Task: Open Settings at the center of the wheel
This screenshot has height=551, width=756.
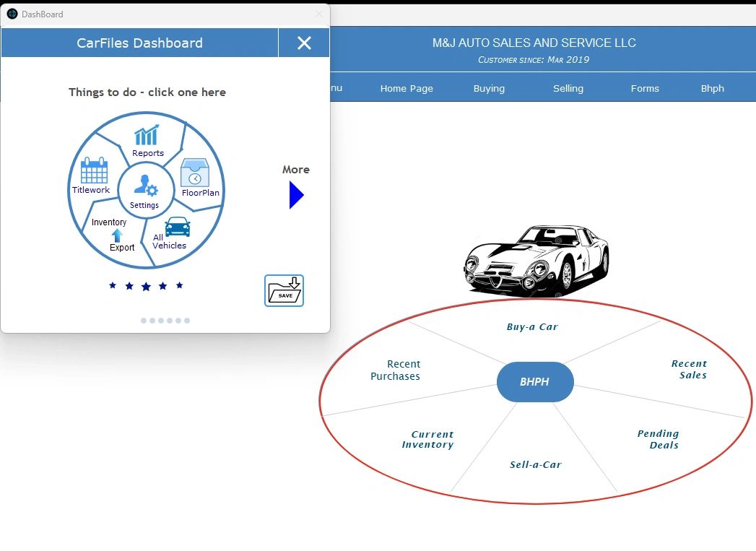Action: (146, 190)
